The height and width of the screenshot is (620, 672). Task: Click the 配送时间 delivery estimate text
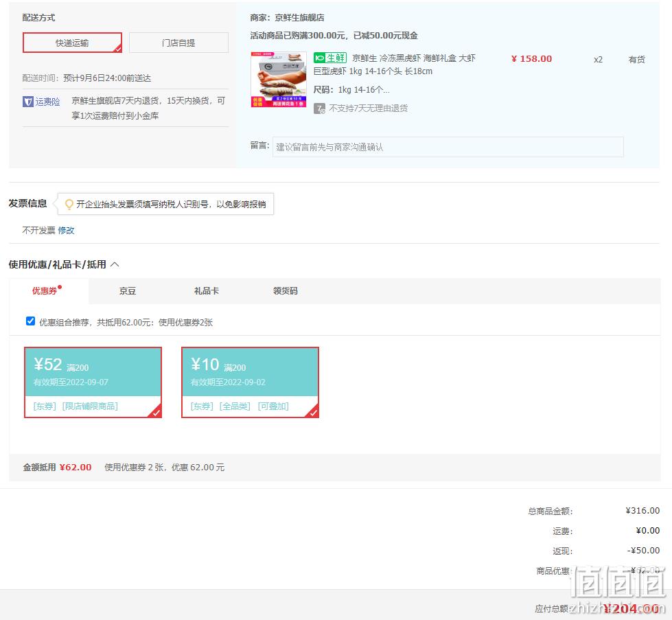[x=86, y=78]
